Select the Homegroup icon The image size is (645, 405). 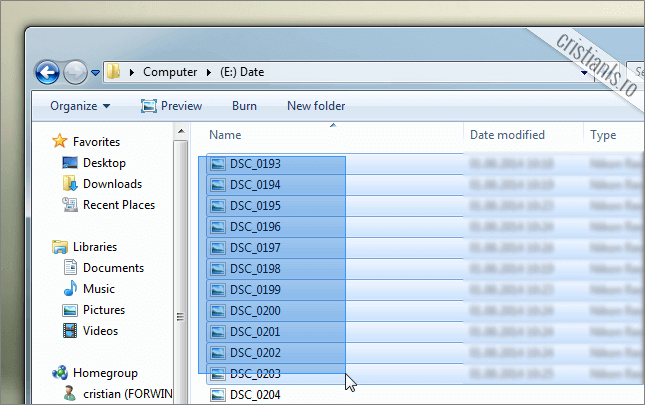pos(60,373)
